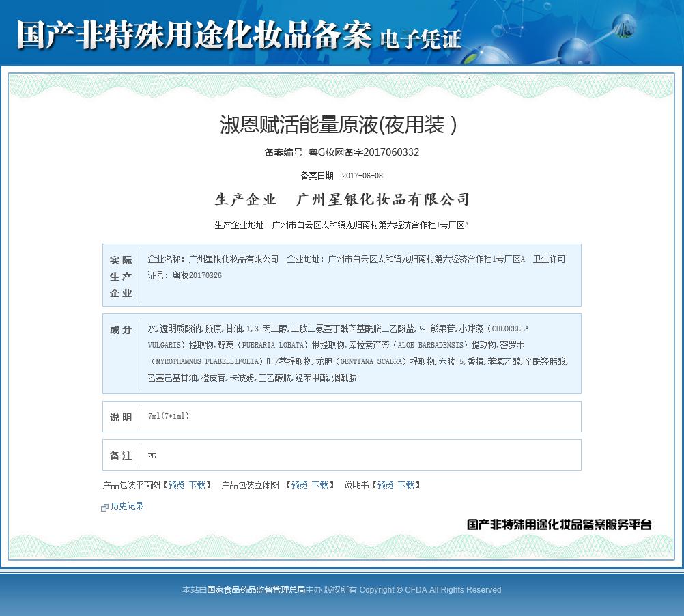Download the 产品包装平面图

[197, 485]
